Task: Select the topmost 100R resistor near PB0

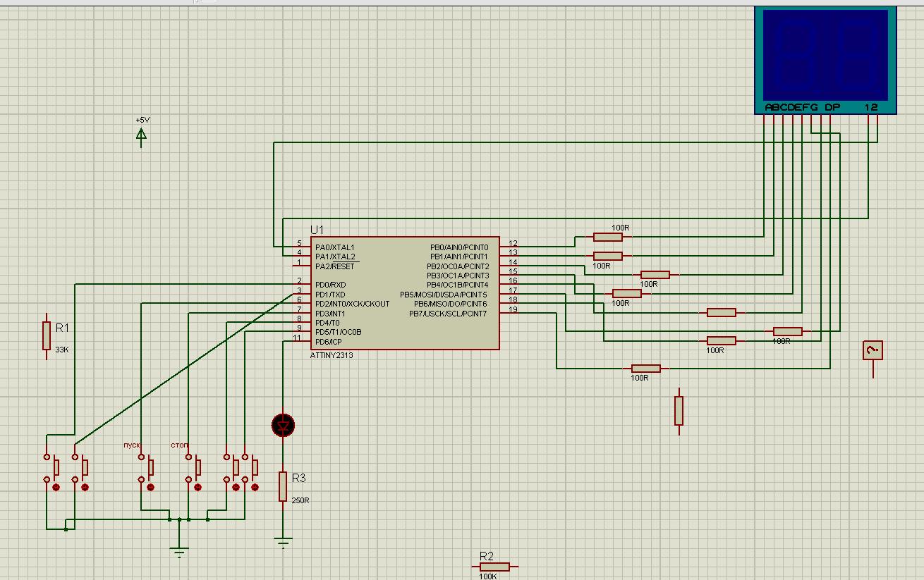Action: 607,237
